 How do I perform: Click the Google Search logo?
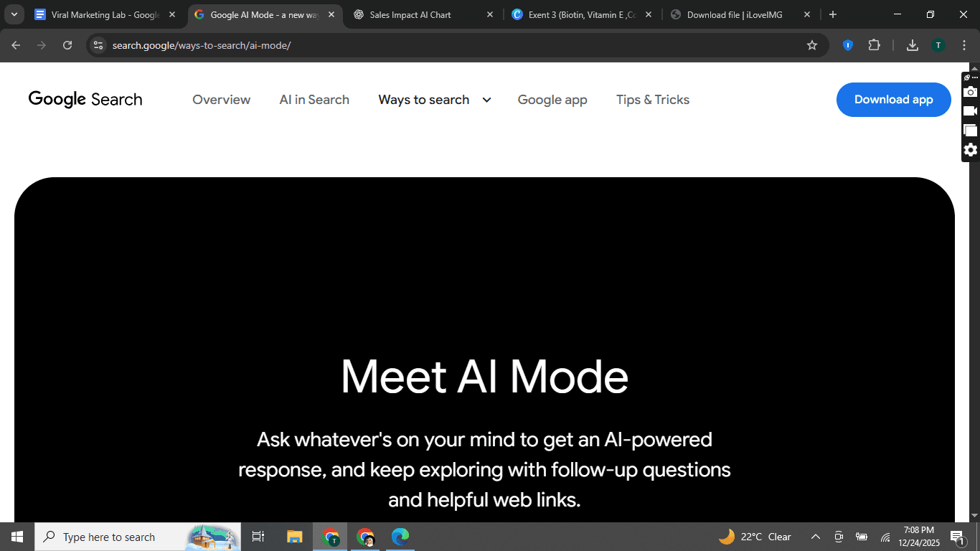point(85,99)
